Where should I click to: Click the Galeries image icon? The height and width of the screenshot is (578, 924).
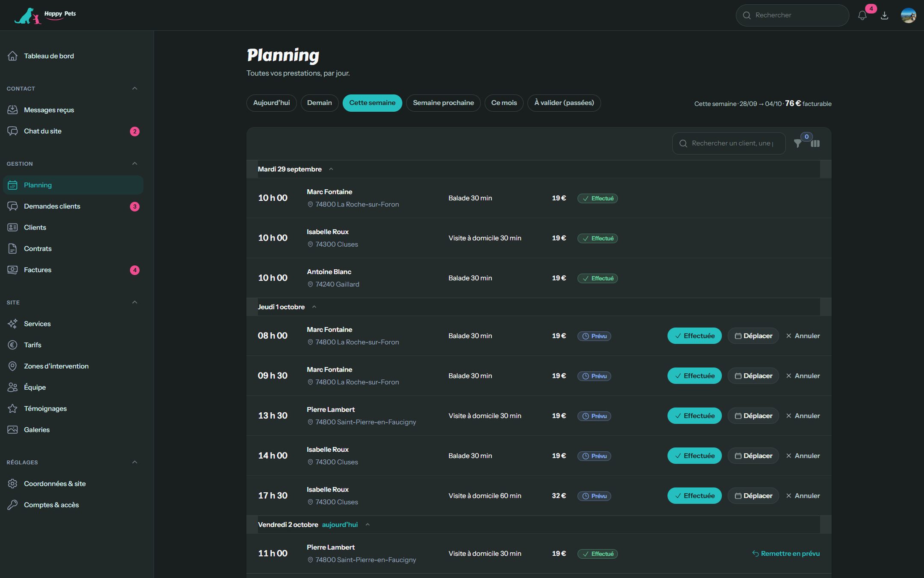pos(12,430)
